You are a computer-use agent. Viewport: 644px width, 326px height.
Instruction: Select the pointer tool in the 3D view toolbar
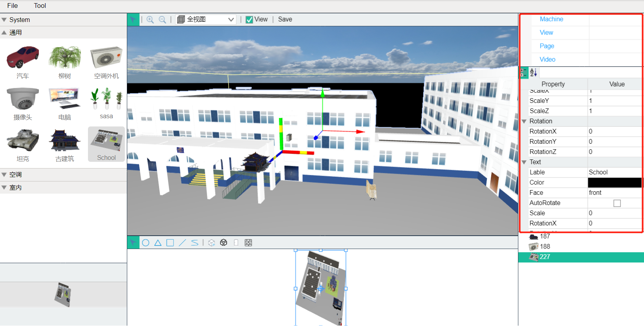(x=133, y=19)
